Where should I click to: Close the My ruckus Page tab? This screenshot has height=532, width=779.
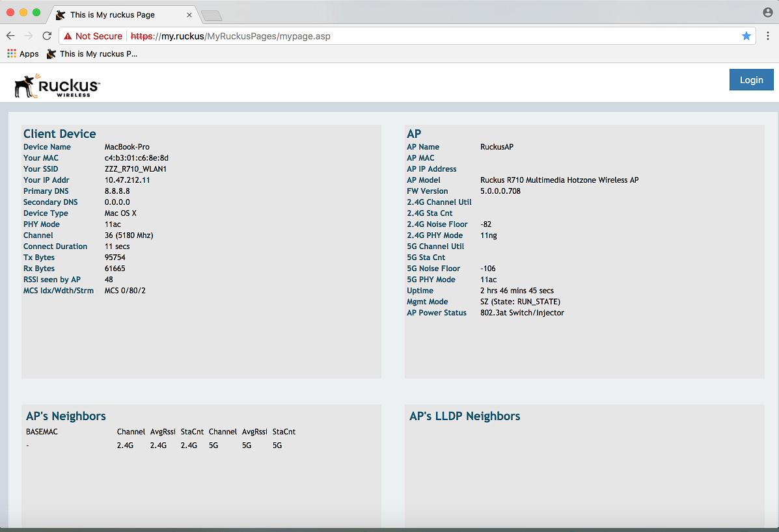tap(189, 14)
